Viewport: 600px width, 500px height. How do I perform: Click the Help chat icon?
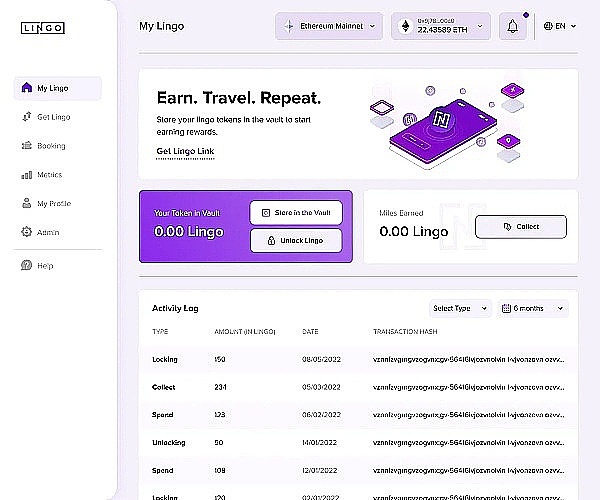click(27, 265)
